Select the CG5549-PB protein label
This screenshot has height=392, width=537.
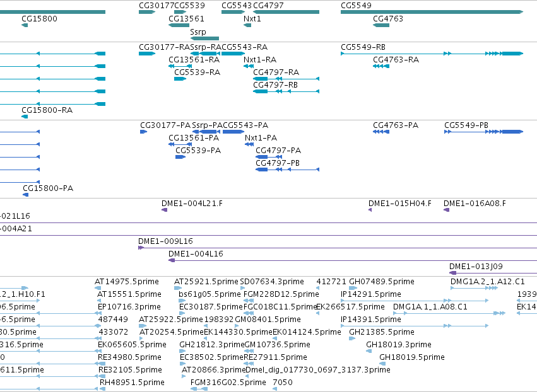click(466, 125)
